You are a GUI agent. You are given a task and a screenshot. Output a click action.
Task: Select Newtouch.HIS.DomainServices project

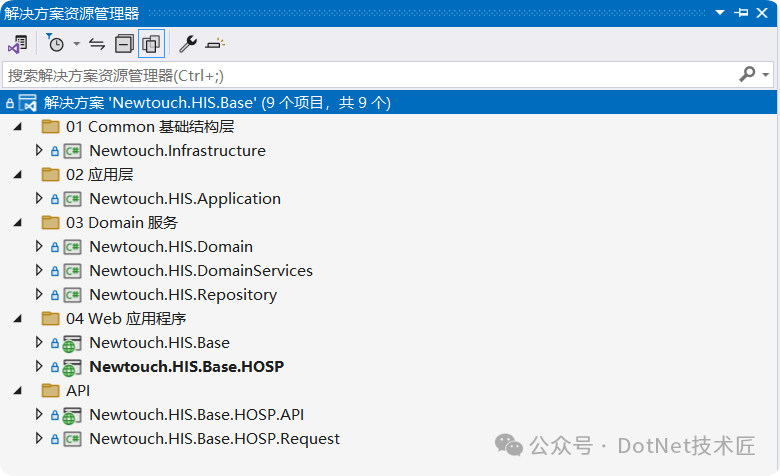pyautogui.click(x=201, y=271)
